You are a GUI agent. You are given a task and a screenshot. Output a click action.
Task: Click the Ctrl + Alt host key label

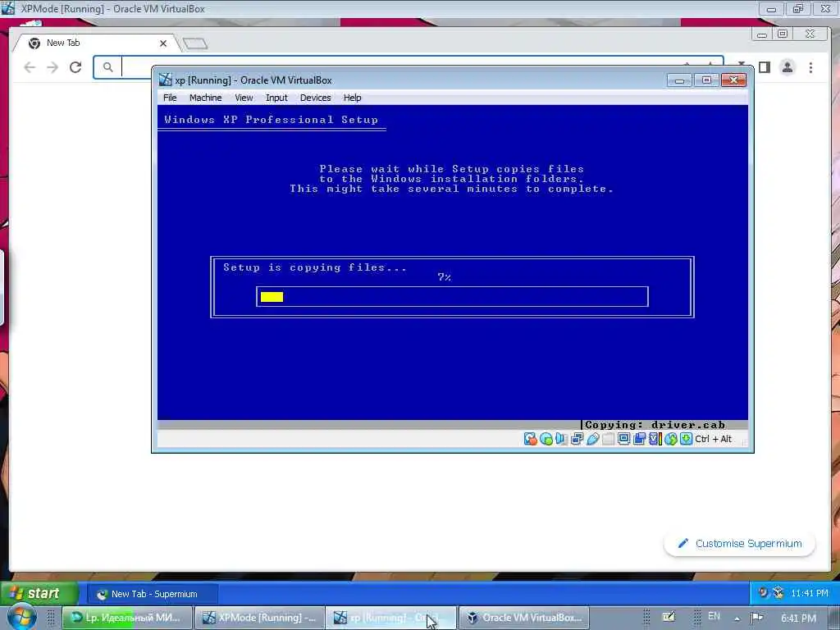(x=713, y=440)
